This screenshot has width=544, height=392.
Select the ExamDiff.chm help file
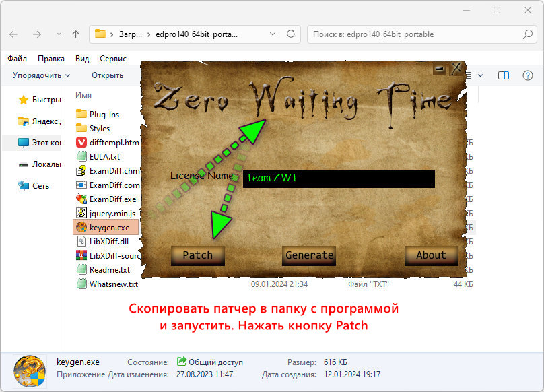coord(108,171)
